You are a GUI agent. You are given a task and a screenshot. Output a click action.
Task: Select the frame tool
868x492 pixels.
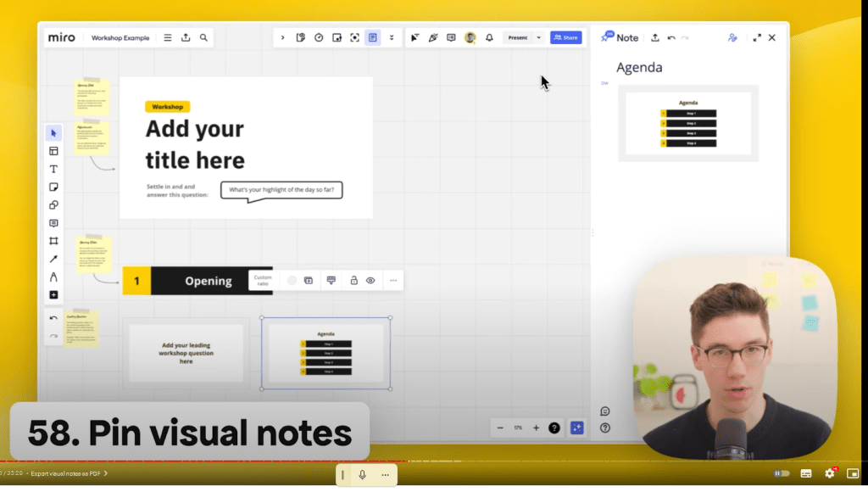(53, 241)
